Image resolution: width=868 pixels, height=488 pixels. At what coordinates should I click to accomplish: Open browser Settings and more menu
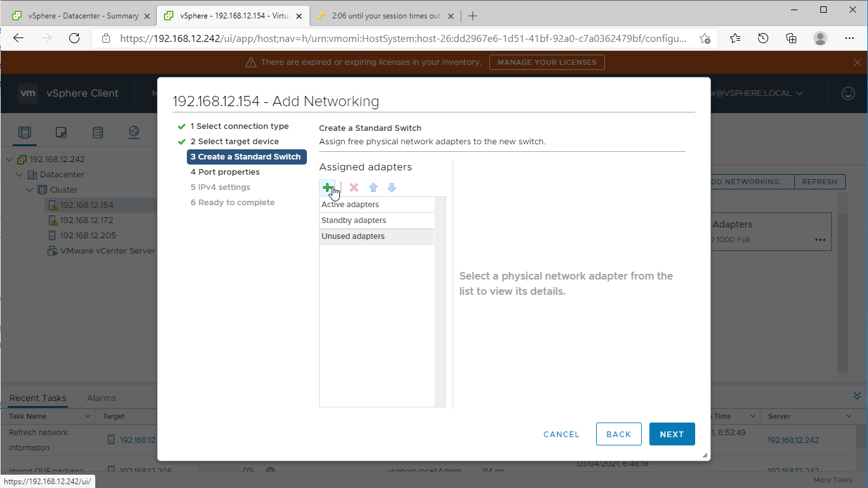tap(850, 38)
